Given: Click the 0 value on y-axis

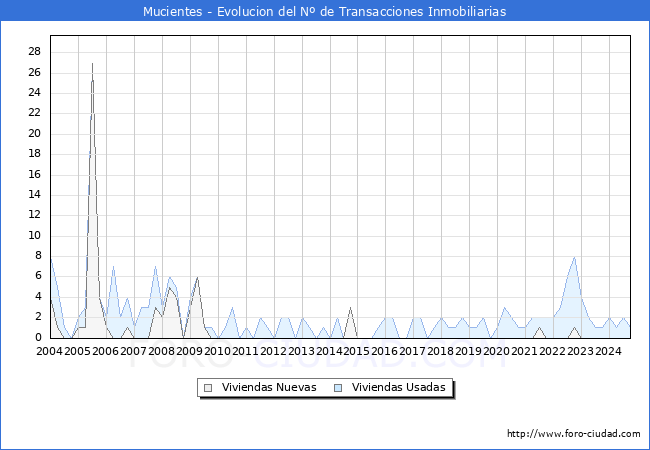Looking at the screenshot, I should coord(37,337).
